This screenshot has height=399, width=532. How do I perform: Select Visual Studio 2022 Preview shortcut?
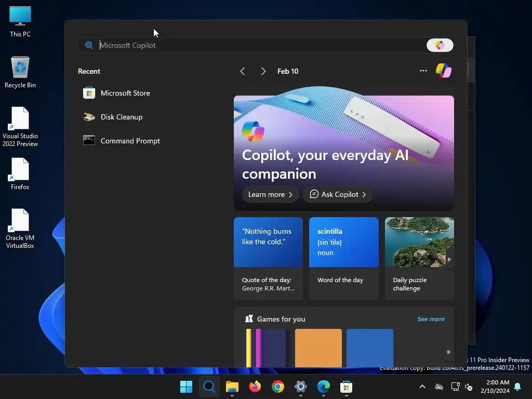20,127
